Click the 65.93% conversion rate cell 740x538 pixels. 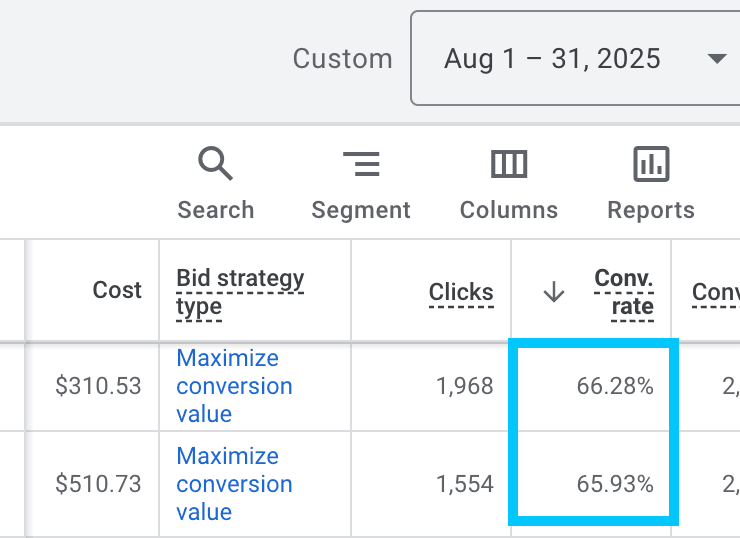click(614, 484)
